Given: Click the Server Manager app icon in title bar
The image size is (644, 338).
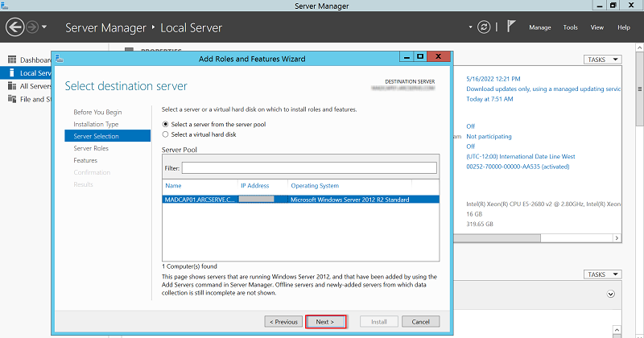Looking at the screenshot, I should click(4, 6).
